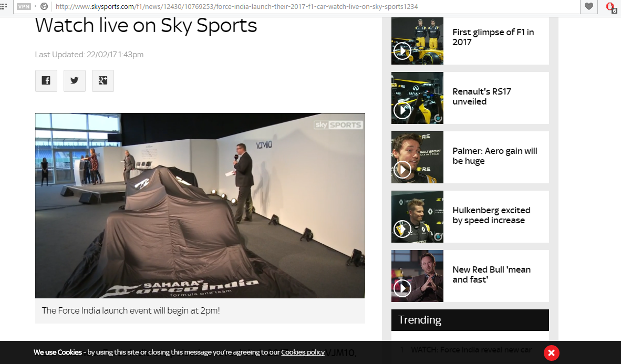This screenshot has height=364, width=621.
Task: Click the 'Trending' section header
Action: pos(470,320)
